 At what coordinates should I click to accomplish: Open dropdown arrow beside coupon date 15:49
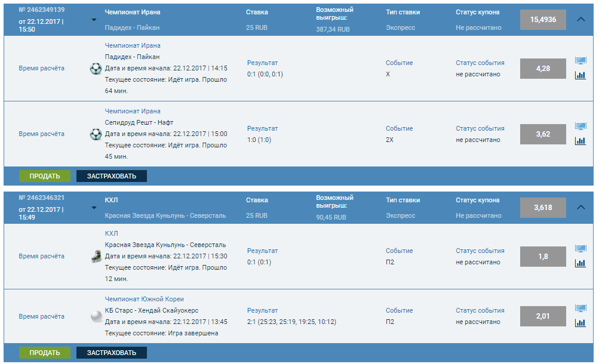tap(94, 208)
